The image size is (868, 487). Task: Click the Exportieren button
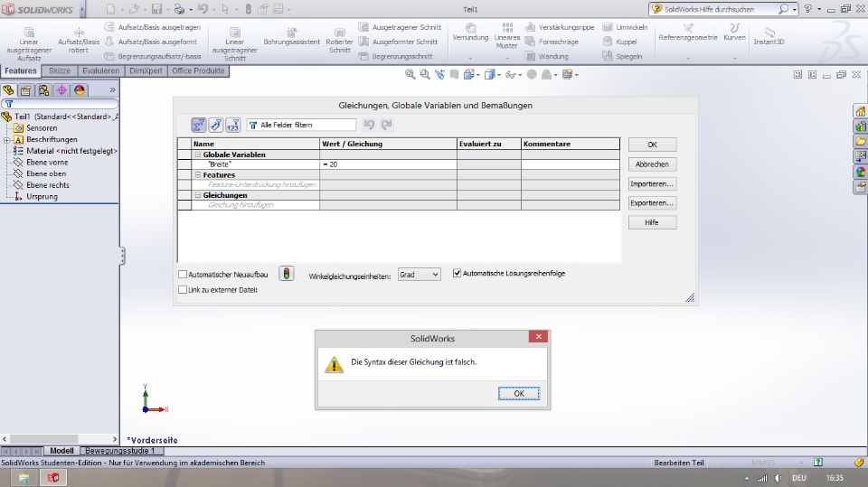click(652, 203)
